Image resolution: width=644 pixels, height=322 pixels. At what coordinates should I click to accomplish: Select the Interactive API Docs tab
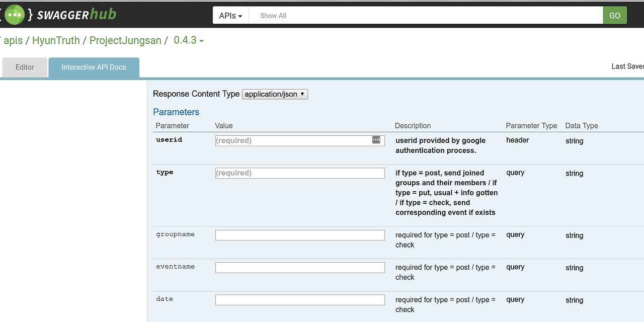(94, 67)
